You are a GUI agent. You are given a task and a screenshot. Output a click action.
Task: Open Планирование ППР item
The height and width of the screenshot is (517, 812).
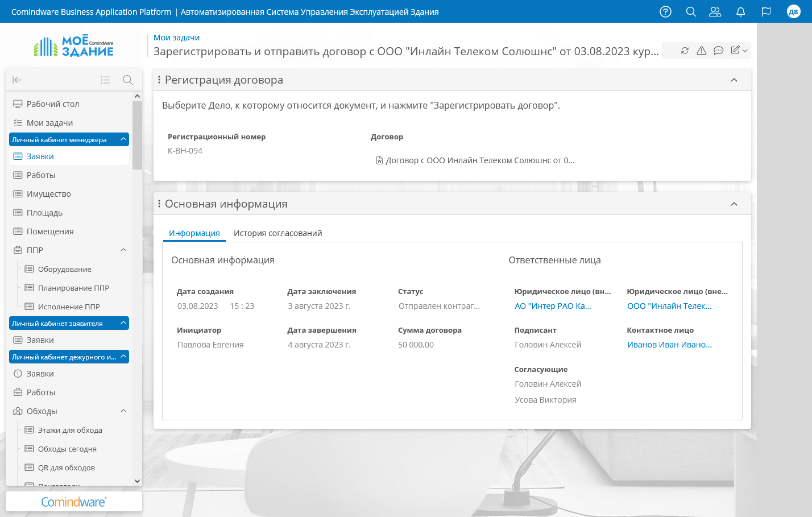(x=73, y=288)
